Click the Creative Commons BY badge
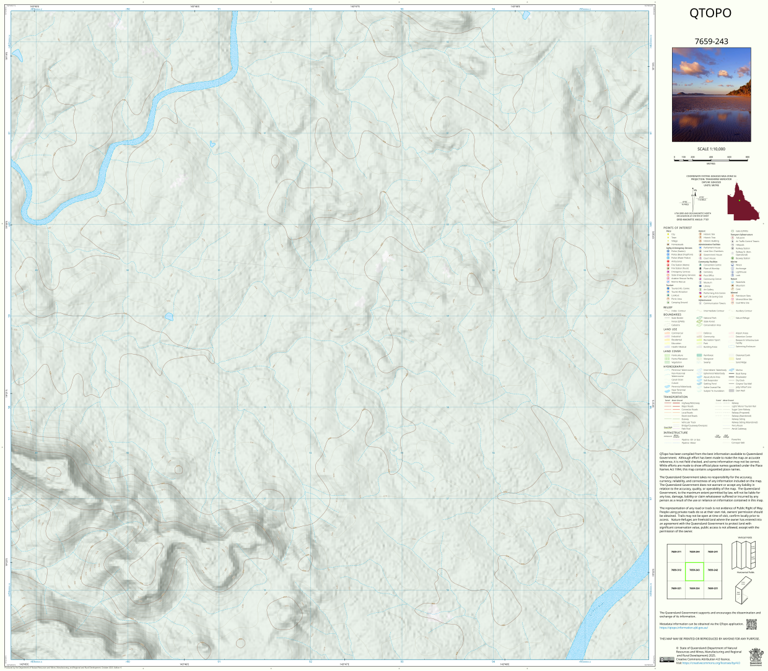This screenshot has height=671, width=768. pyautogui.click(x=667, y=660)
